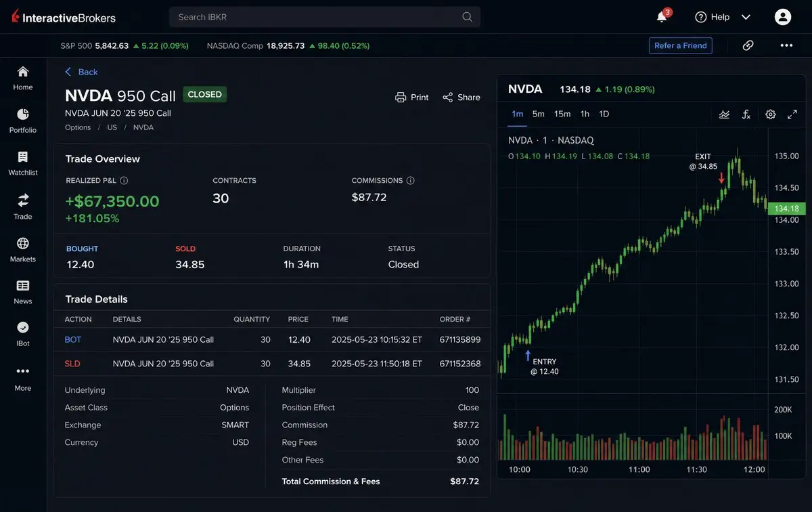This screenshot has height=512, width=812.
Task: Open the notifications bell
Action: pyautogui.click(x=662, y=17)
